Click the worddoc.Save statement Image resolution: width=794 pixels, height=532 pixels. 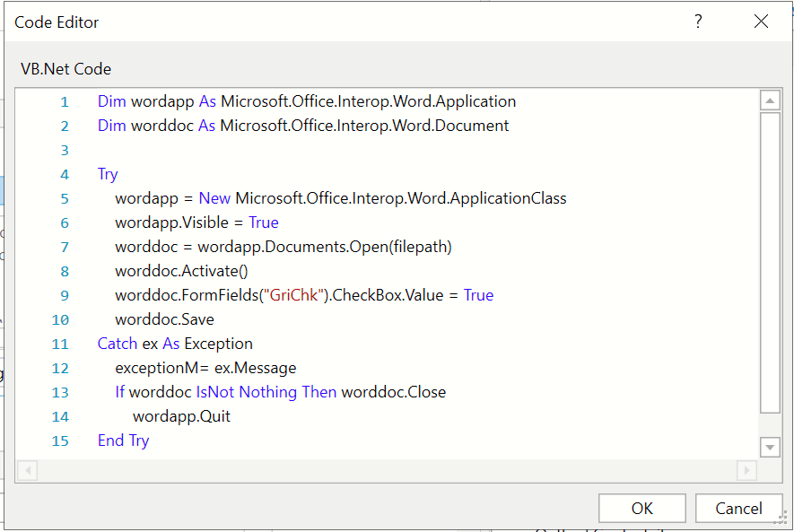tap(164, 319)
